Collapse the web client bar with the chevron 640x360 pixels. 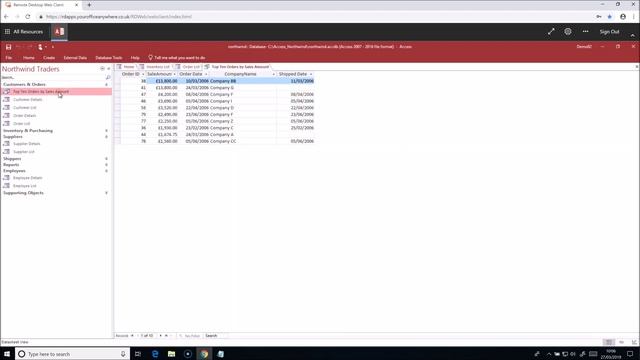(x=632, y=36)
